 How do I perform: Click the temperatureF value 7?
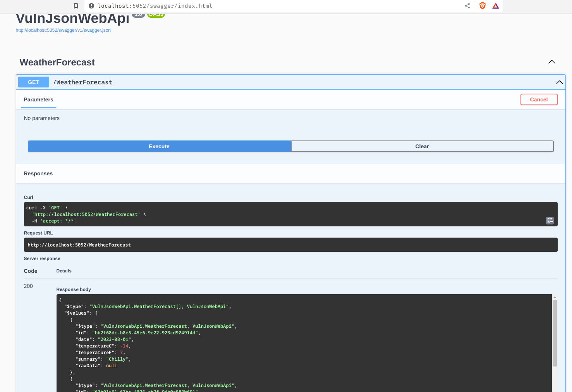122,353
